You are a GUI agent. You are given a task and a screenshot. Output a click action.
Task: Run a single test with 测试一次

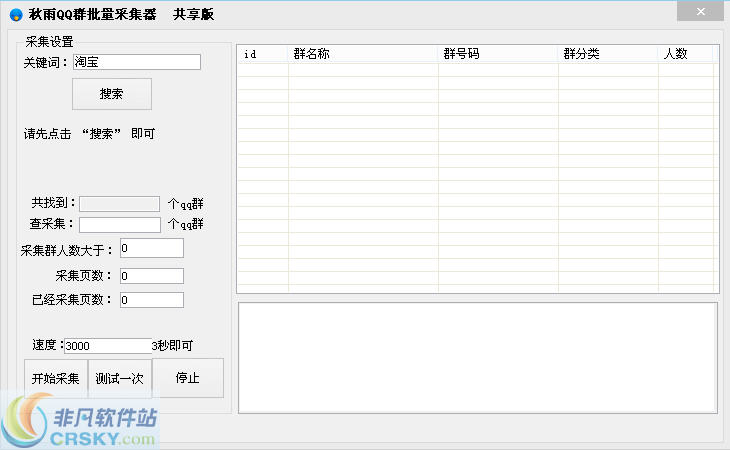(120, 378)
